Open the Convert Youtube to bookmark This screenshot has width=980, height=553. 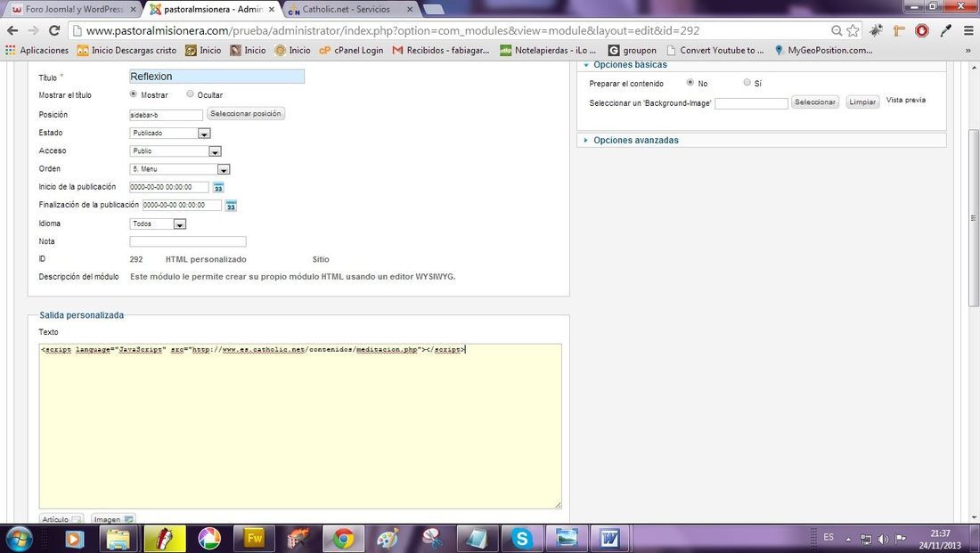pos(715,51)
